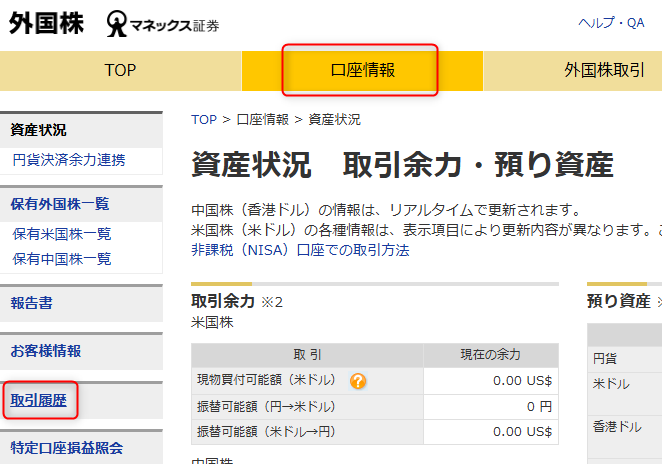662x464 pixels.
Task: Click the 預り資産 section heading
Action: pyautogui.click(x=619, y=301)
